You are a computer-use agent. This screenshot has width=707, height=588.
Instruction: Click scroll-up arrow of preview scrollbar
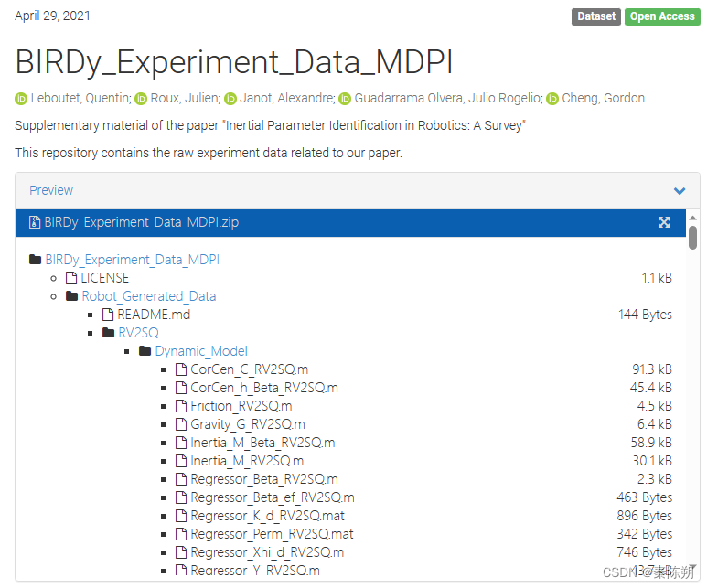pos(692,219)
